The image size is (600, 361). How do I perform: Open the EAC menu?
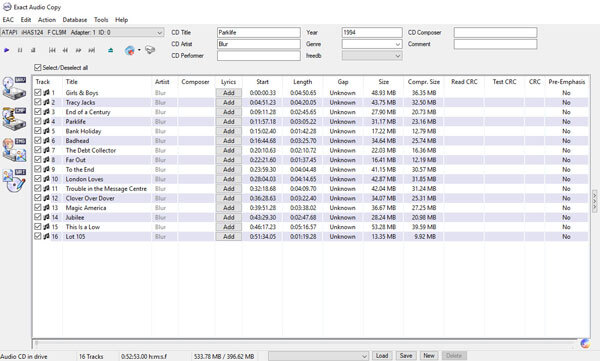[8, 20]
